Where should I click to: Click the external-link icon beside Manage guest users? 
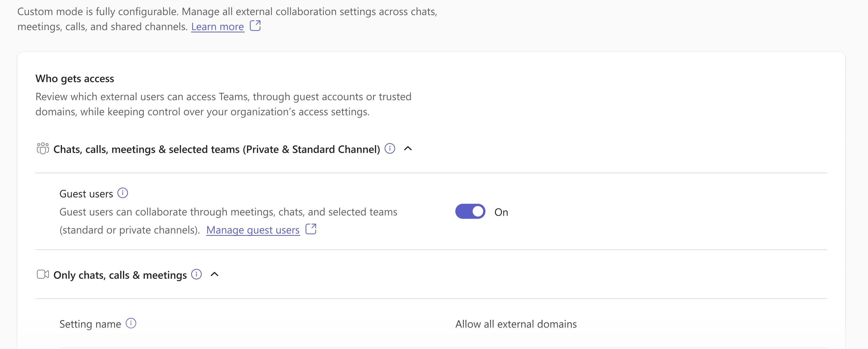pos(311,229)
